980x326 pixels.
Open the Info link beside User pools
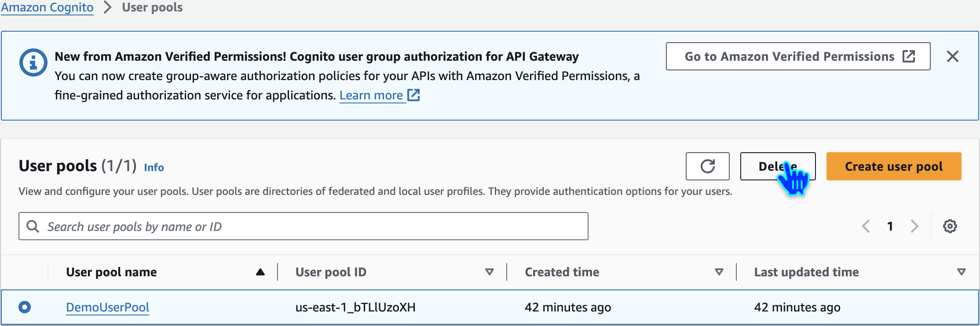[x=154, y=168]
